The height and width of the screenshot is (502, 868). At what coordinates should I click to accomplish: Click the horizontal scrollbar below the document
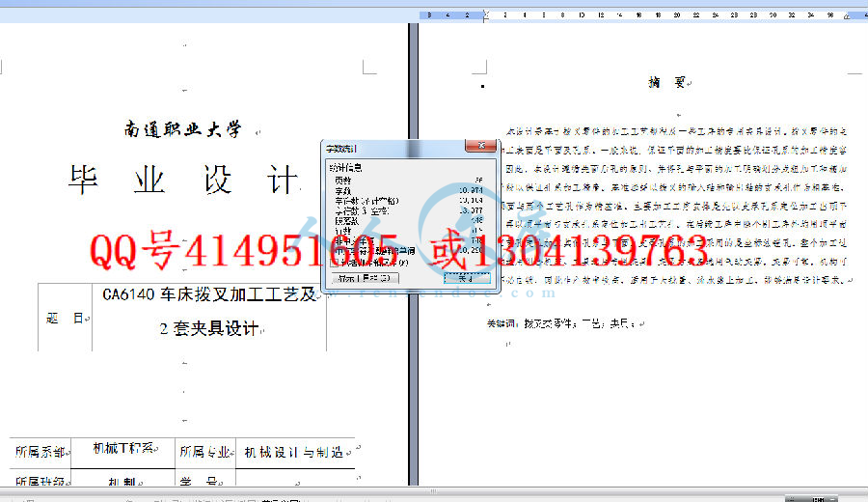(x=434, y=491)
